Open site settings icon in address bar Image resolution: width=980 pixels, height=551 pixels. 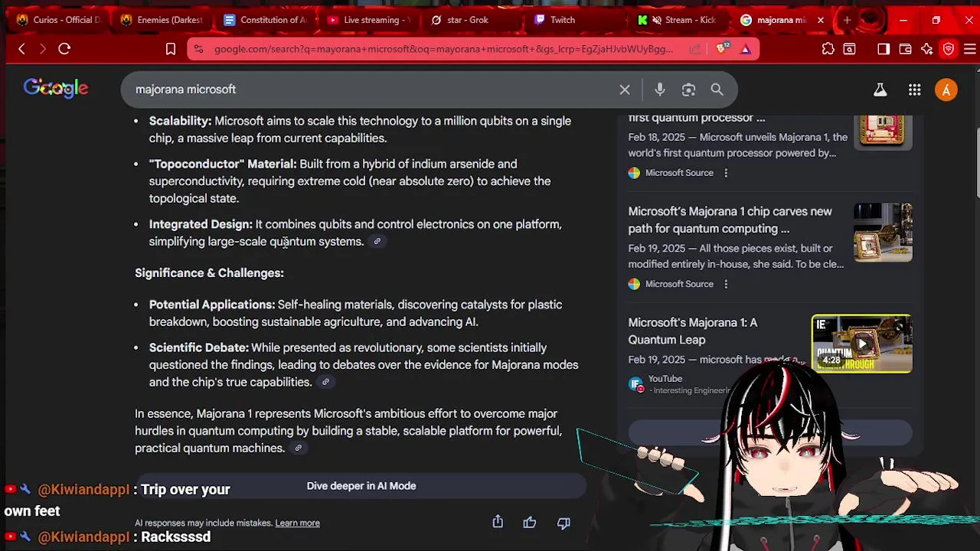pos(198,49)
